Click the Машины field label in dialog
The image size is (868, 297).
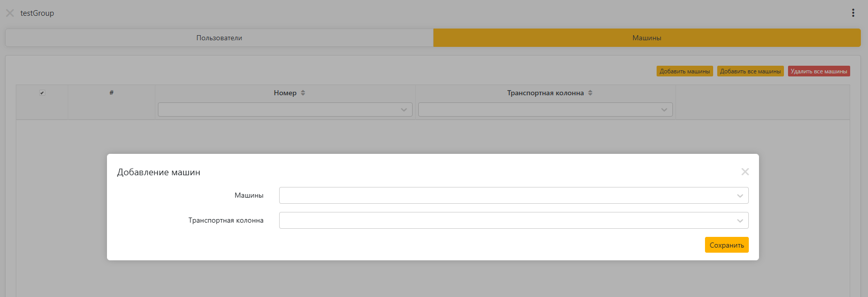pyautogui.click(x=249, y=196)
